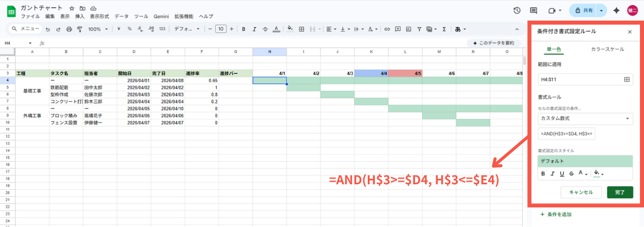
Task: Click the print icon
Action: click(69, 29)
